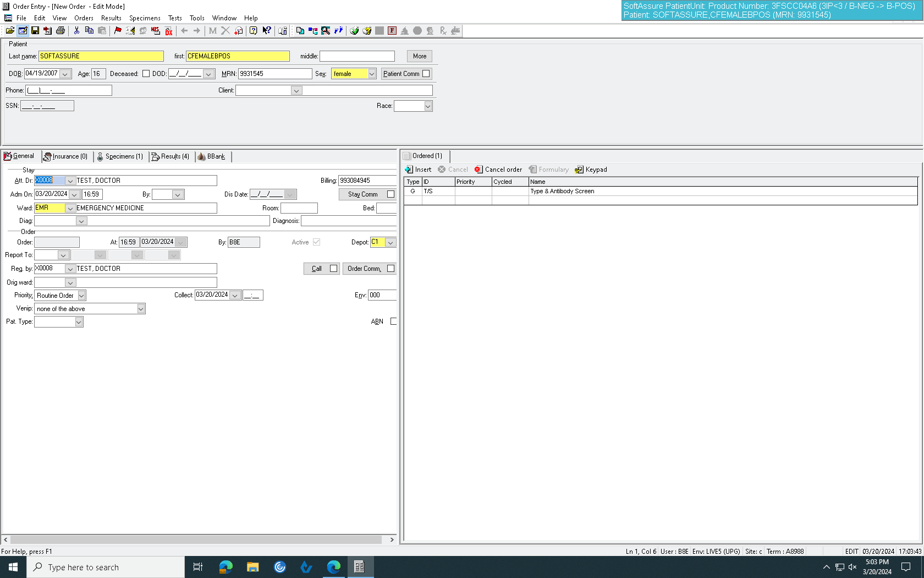
Task: Click the open folder toolbar icon
Action: coord(10,31)
